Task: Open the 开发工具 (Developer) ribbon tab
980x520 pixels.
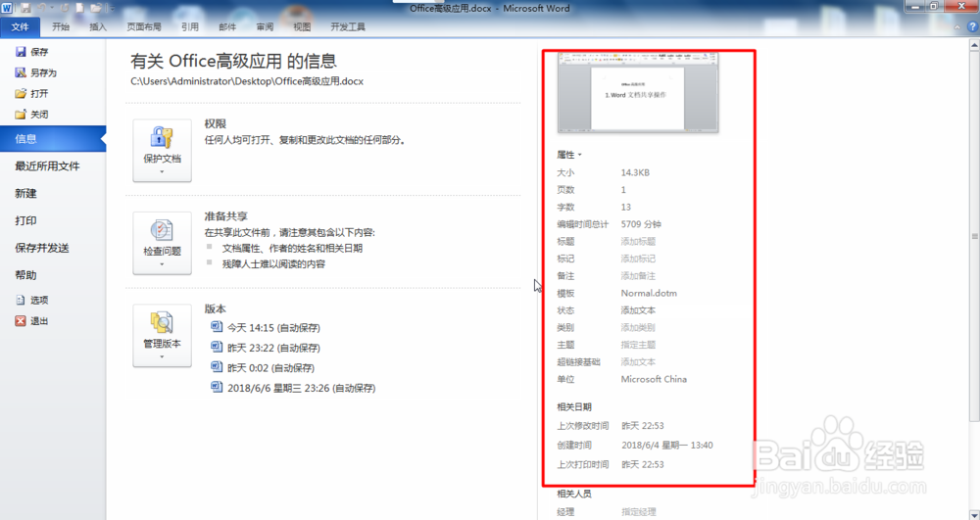Action: [x=348, y=26]
